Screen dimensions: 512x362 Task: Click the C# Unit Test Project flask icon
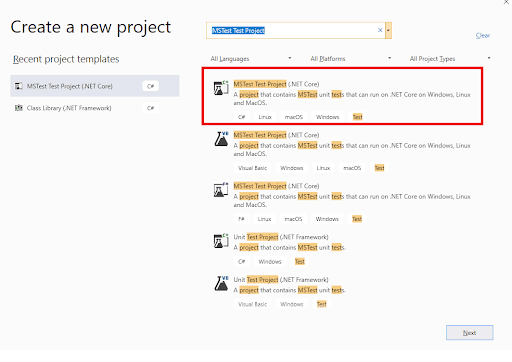(x=221, y=241)
